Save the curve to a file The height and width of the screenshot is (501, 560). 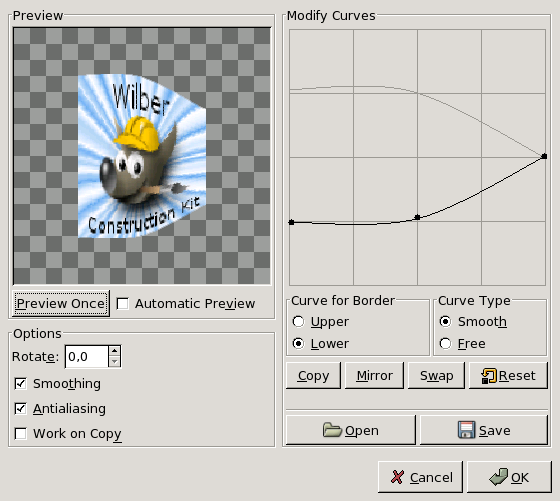coord(484,430)
